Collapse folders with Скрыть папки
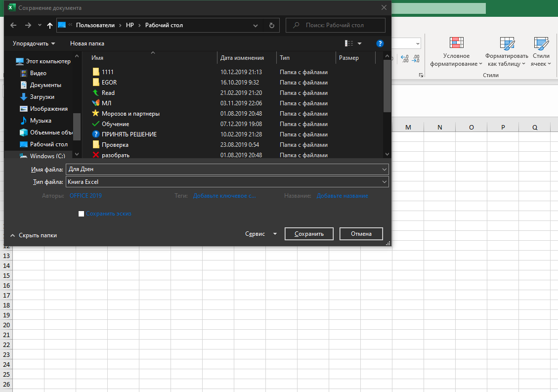This screenshot has width=558, height=392. 34,235
